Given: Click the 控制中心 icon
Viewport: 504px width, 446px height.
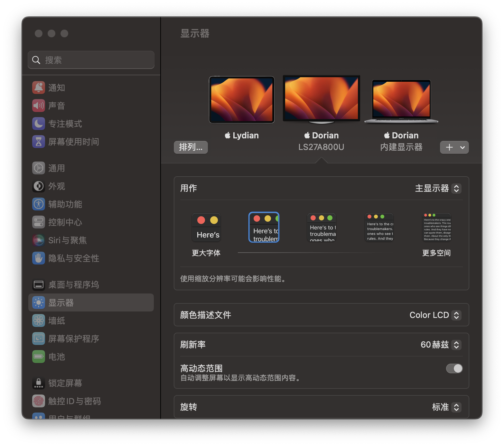Looking at the screenshot, I should coord(39,222).
